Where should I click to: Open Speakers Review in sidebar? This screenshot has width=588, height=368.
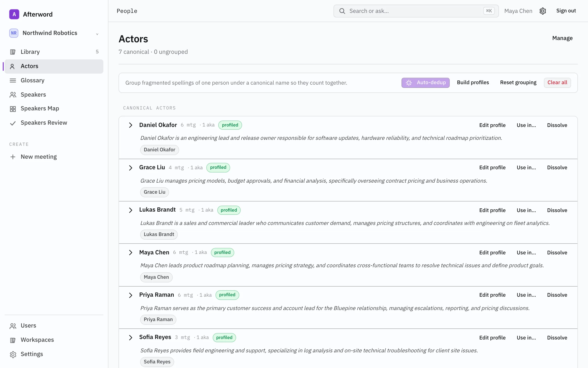tap(54, 123)
